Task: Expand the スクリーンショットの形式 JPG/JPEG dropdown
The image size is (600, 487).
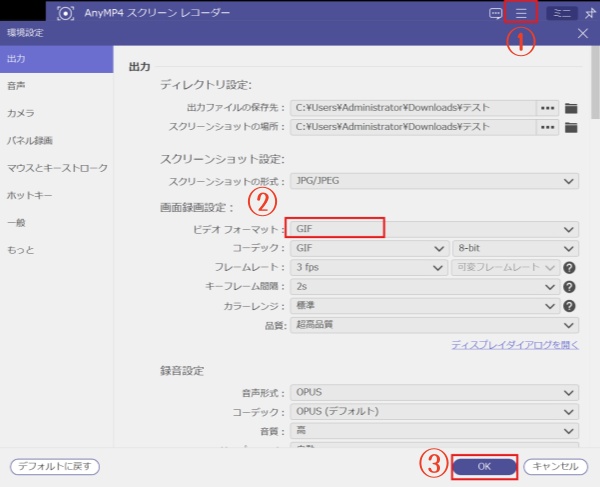Action: pyautogui.click(x=434, y=181)
